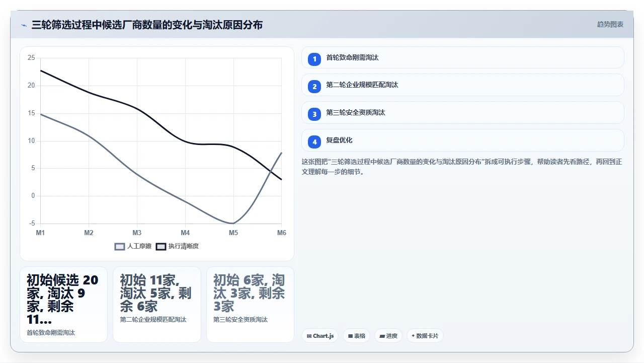The width and height of the screenshot is (644, 363).
Task: Click the 首轮致命刚需淘汰 caption under first card
Action: 51,333
